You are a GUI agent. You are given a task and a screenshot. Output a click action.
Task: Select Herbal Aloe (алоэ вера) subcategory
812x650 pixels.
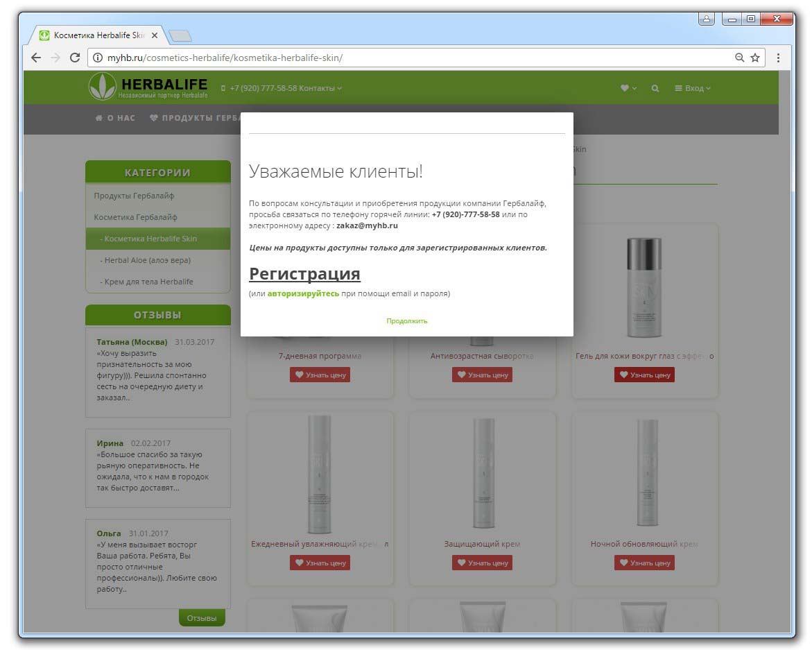point(158,260)
